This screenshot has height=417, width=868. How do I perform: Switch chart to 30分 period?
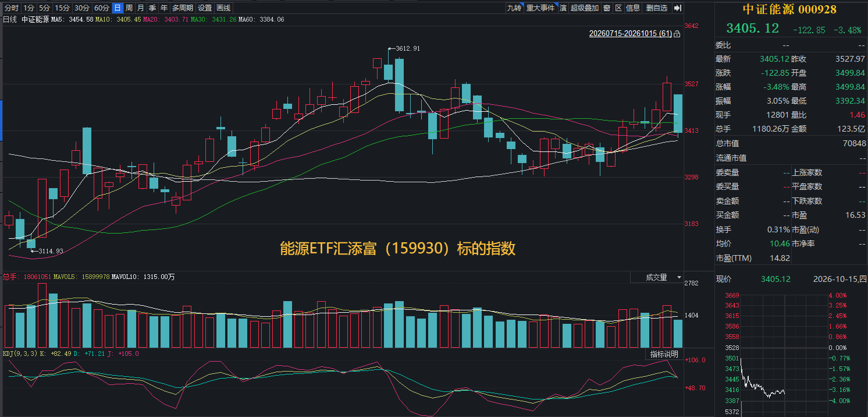pyautogui.click(x=82, y=8)
